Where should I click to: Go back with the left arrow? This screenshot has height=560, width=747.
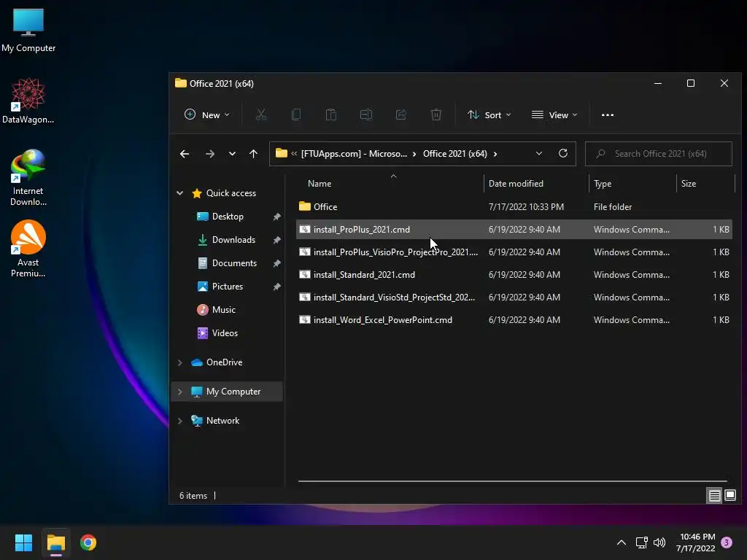(185, 154)
